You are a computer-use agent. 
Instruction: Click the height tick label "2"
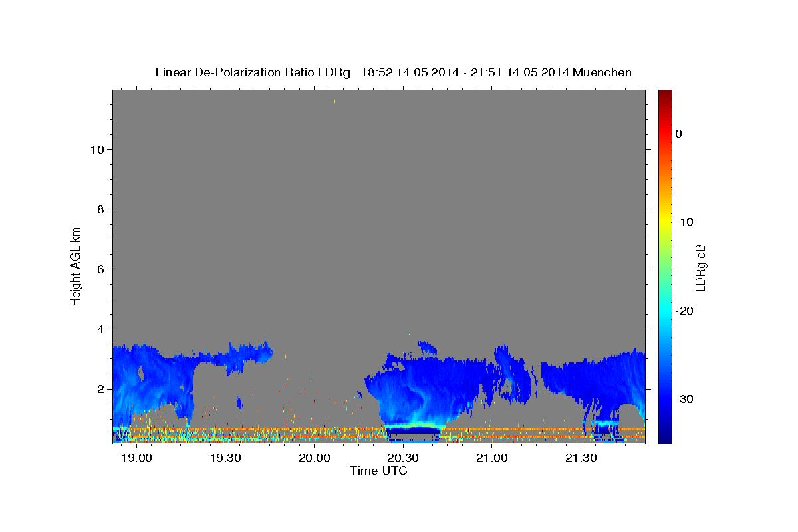click(100, 389)
